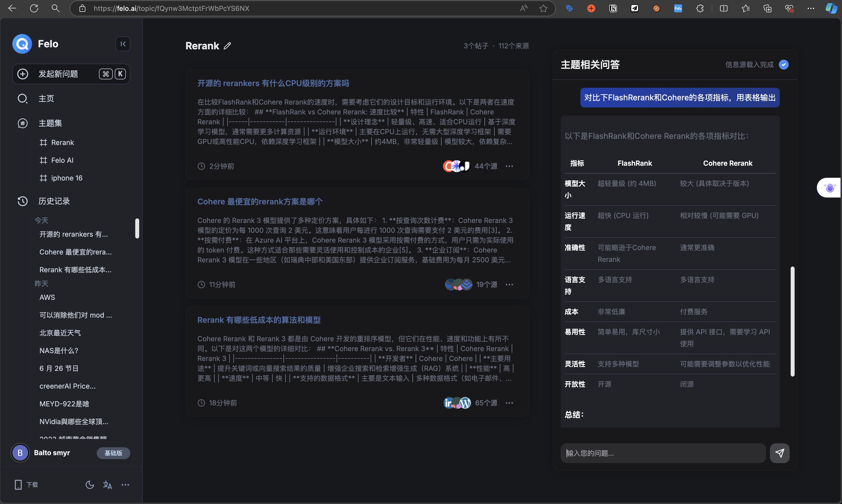Click the new question compose icon
Viewport: 842px width, 504px height.
point(23,73)
